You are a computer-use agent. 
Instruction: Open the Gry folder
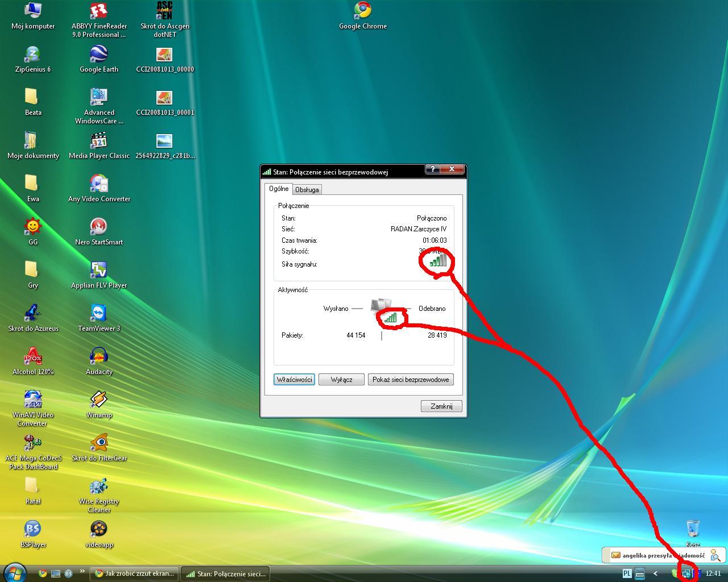coord(33,275)
